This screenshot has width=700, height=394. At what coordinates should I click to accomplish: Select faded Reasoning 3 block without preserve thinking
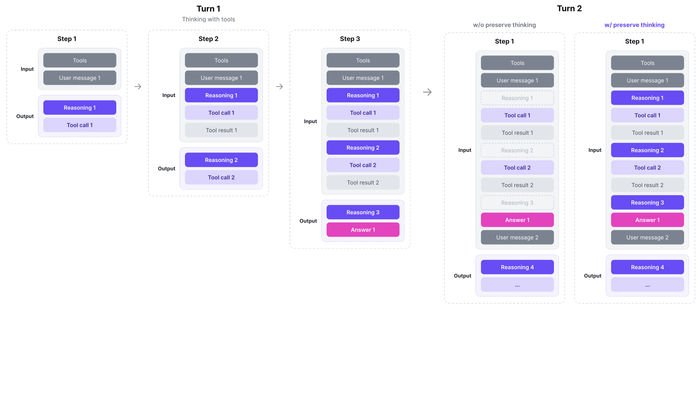(517, 203)
